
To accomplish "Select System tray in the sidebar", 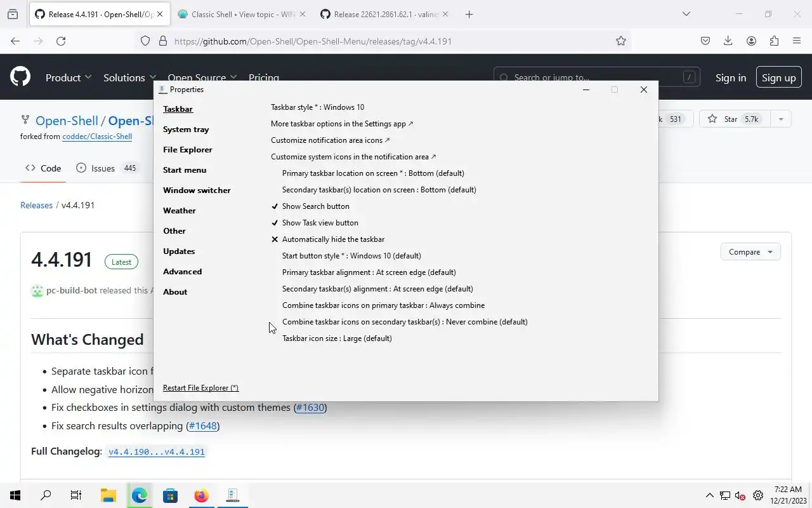I will point(186,130).
